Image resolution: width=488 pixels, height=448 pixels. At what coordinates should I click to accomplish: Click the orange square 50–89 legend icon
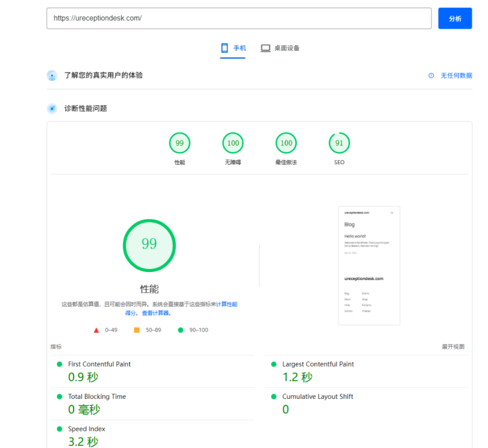(x=137, y=330)
